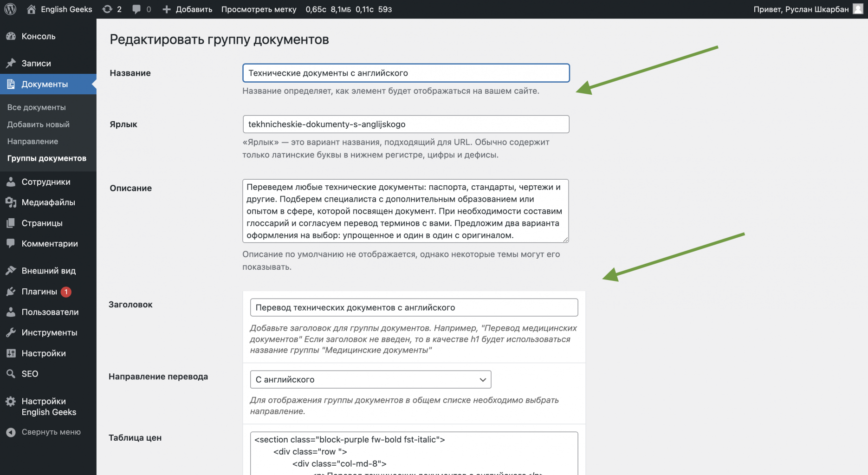The height and width of the screenshot is (475, 868).
Task: Click into the Описание textarea
Action: [x=406, y=211]
